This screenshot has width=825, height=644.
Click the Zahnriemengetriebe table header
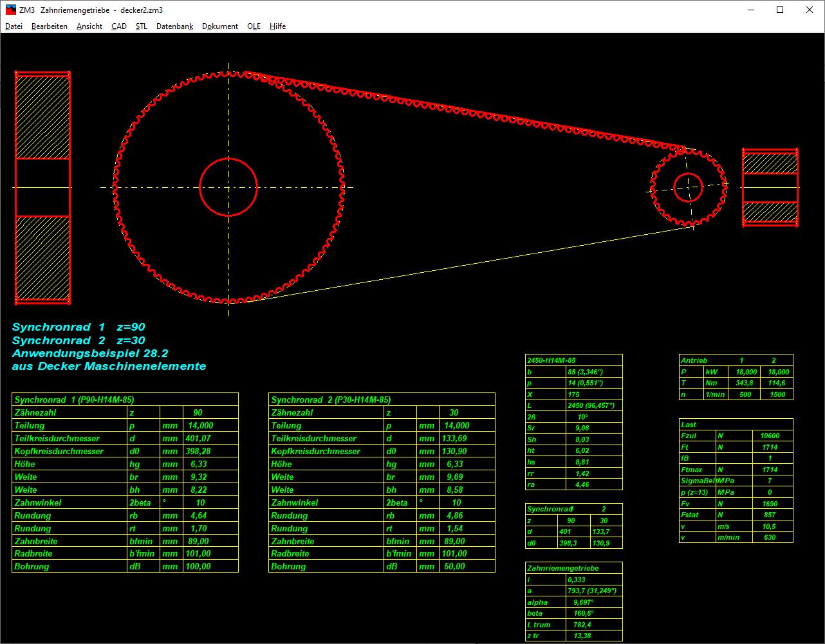click(x=573, y=568)
